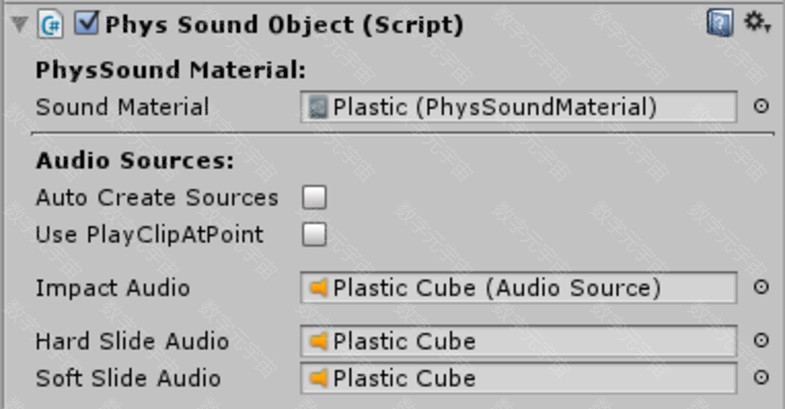Open object picker for Hard Slide Audio
This screenshot has width=785, height=409.
click(761, 340)
